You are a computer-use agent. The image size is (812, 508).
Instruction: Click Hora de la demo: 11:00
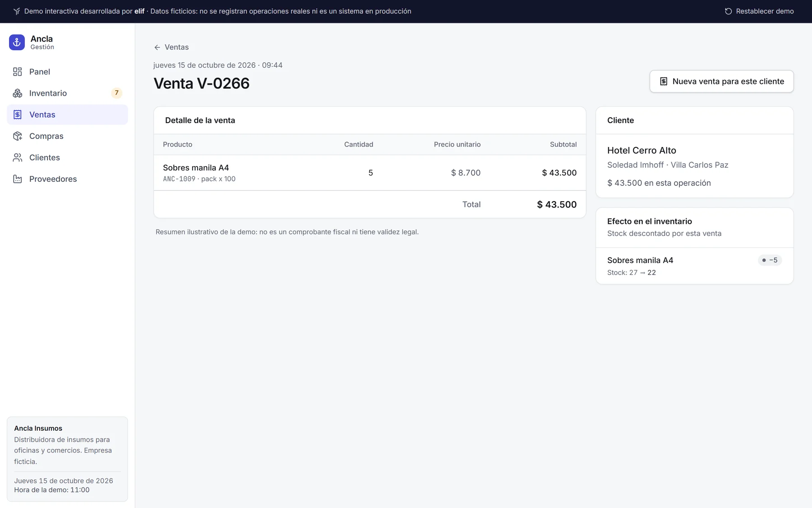point(52,490)
